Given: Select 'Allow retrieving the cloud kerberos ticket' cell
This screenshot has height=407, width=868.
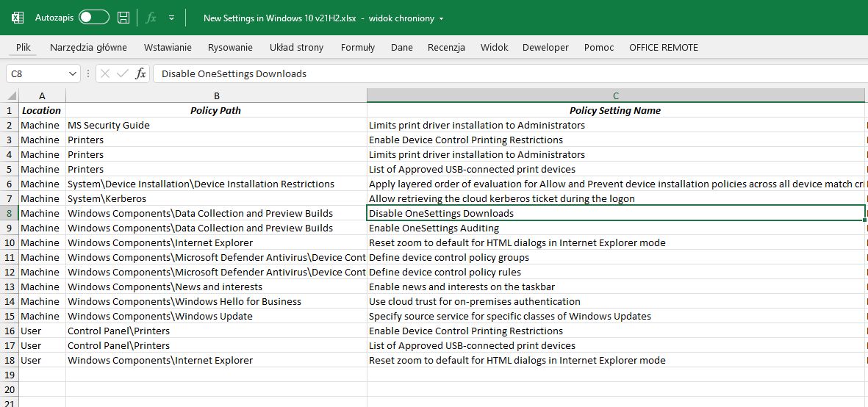Looking at the screenshot, I should (616, 198).
